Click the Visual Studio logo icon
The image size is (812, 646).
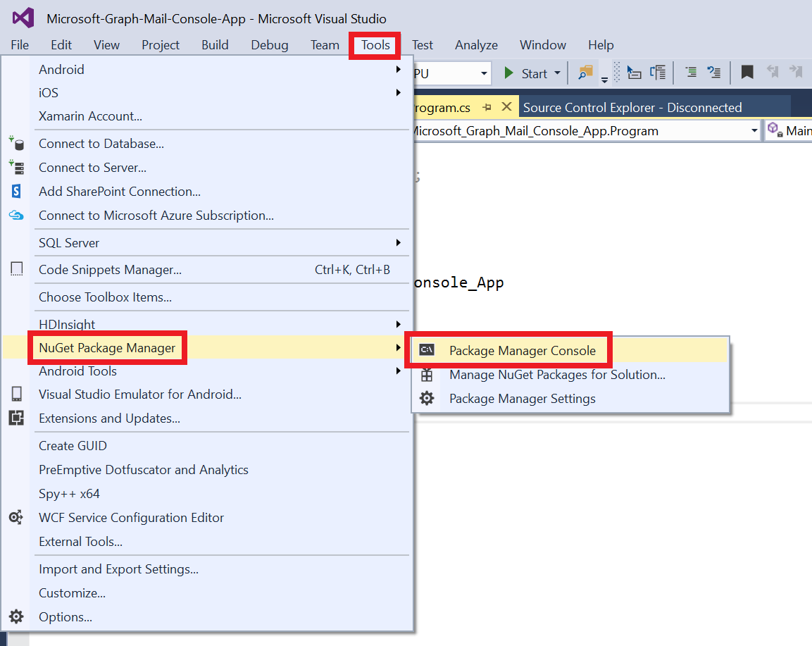[x=23, y=18]
